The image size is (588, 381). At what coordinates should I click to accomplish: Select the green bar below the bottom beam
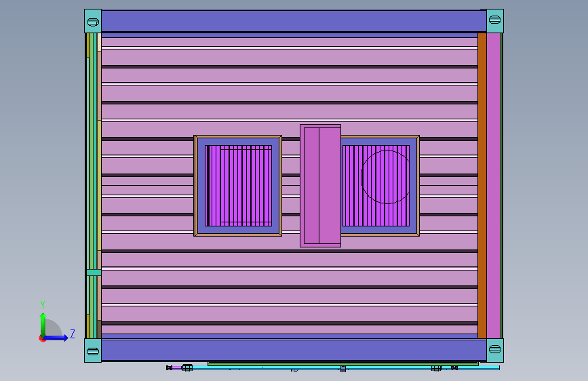click(343, 364)
